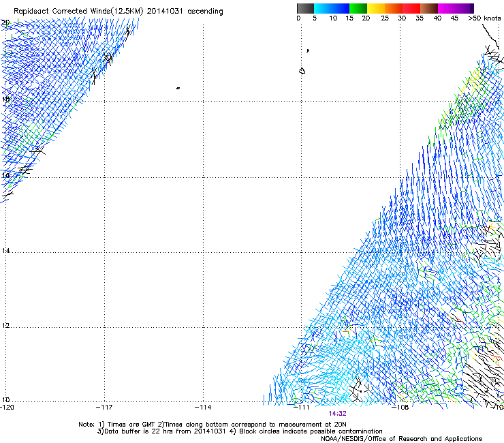This screenshot has width=504, height=443.
Task: Click the 12 latitude axis label
Action: pos(5,326)
